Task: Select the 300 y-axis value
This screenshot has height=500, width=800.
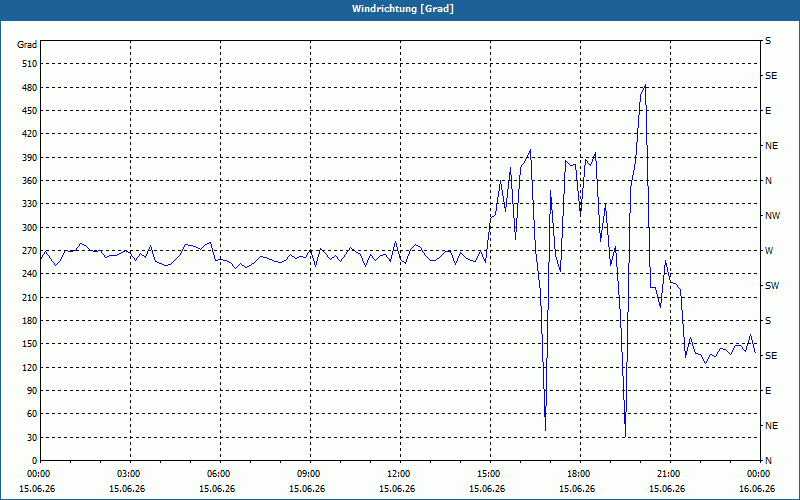Action: coord(31,228)
